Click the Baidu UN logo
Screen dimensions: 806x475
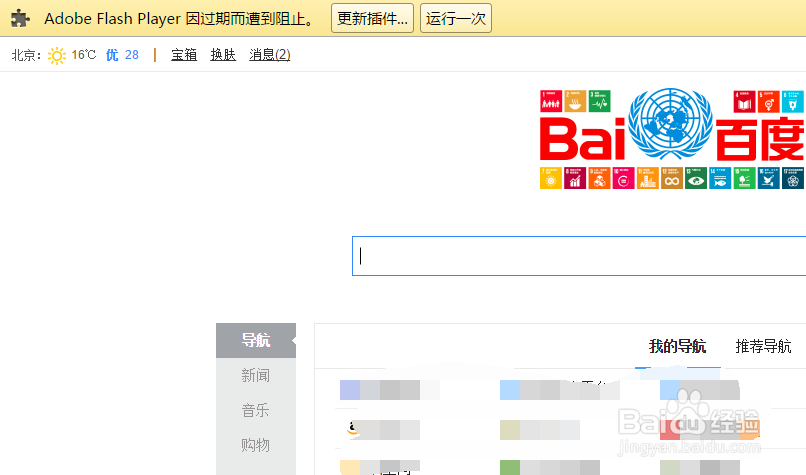point(671,139)
